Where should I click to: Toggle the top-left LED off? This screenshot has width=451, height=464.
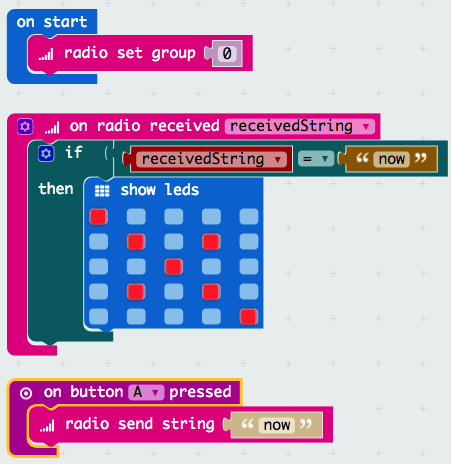point(98,217)
